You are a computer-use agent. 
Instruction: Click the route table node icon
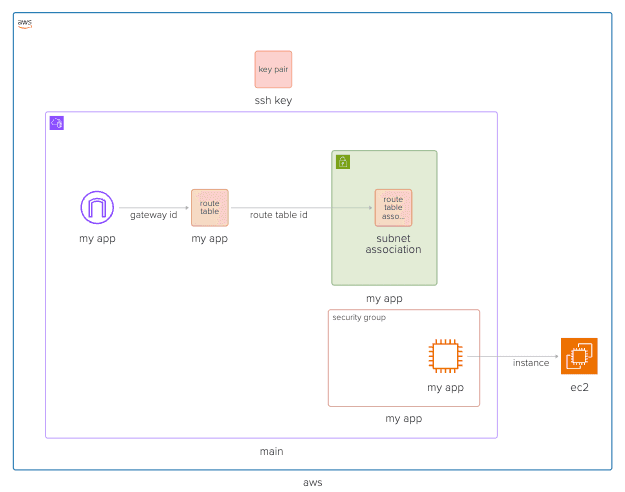coord(210,208)
